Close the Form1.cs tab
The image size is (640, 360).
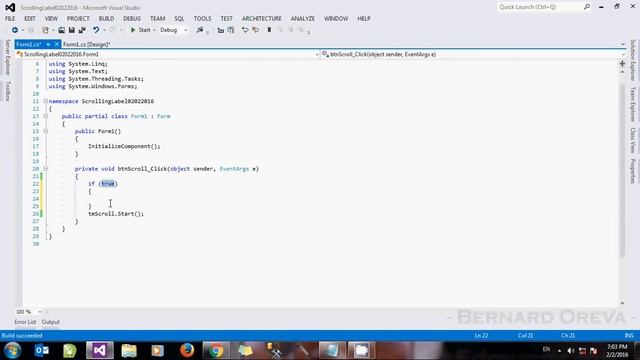click(57, 44)
